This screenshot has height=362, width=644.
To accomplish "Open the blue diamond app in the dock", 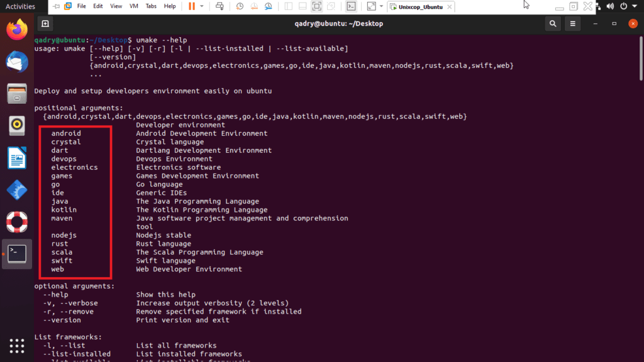I will pos(17,190).
